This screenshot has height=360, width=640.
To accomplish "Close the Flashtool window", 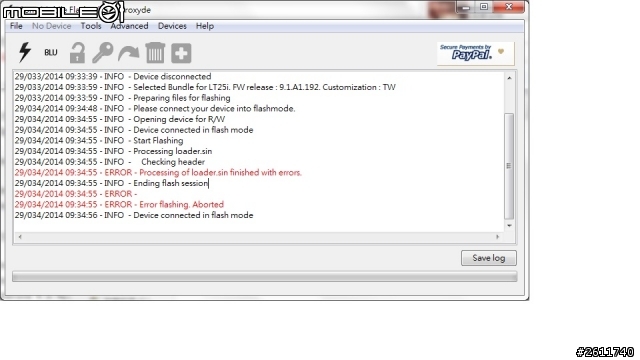I will pyautogui.click(x=509, y=7).
